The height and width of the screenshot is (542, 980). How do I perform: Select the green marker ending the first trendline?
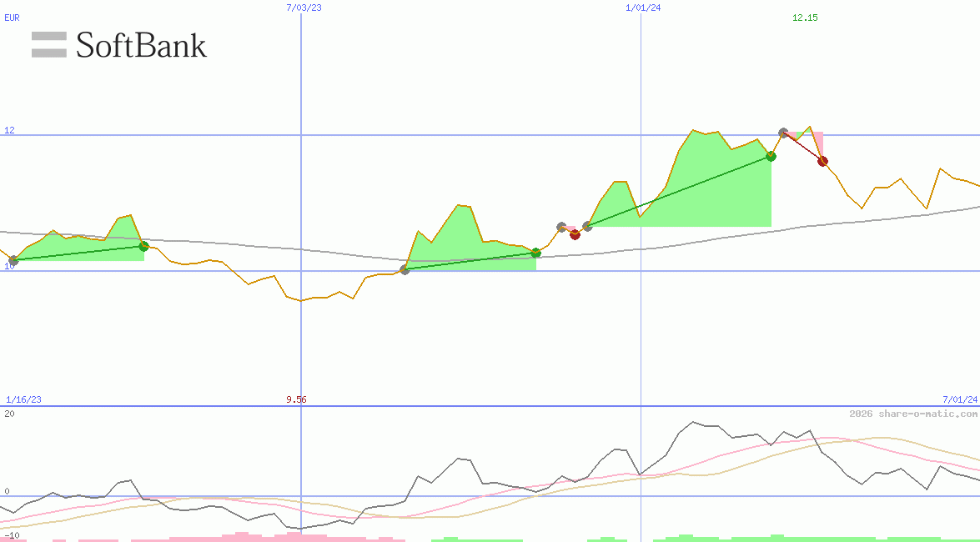143,246
